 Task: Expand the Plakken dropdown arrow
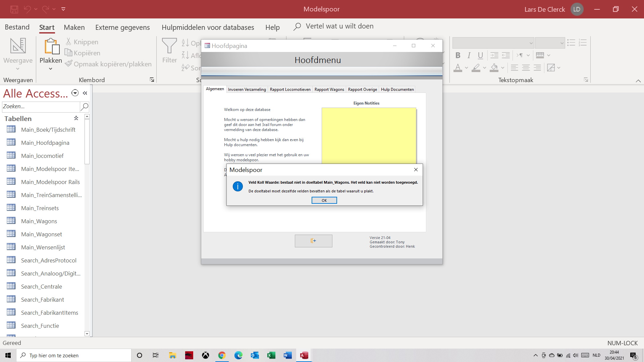(51, 69)
